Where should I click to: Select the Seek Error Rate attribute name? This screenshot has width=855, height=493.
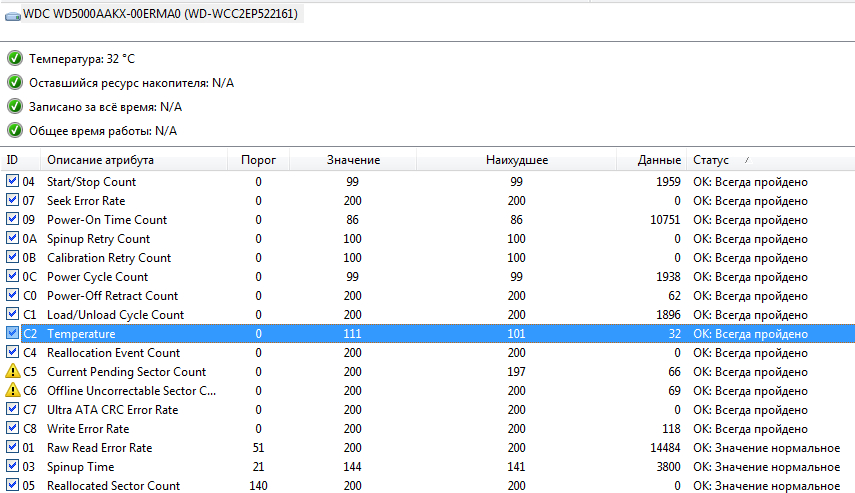coord(86,201)
